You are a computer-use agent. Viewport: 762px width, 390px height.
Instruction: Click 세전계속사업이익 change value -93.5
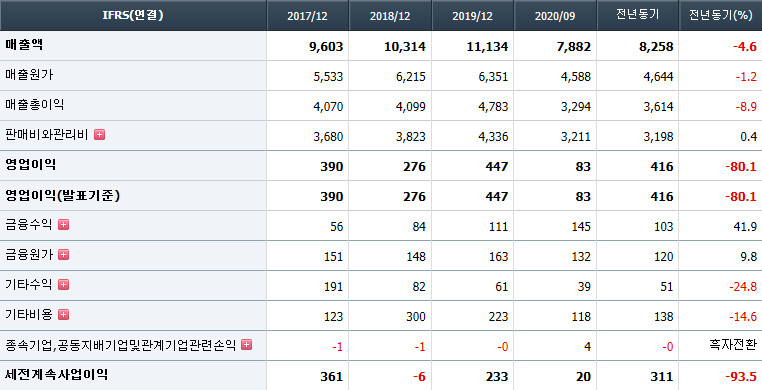(x=741, y=377)
